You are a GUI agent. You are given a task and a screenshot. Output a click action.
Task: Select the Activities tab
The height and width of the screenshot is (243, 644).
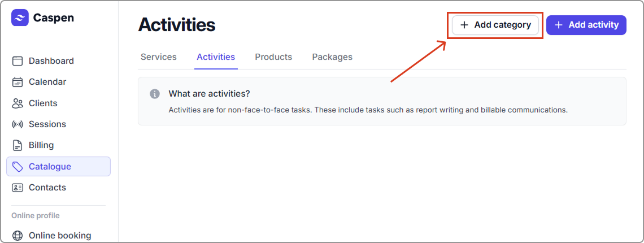216,57
